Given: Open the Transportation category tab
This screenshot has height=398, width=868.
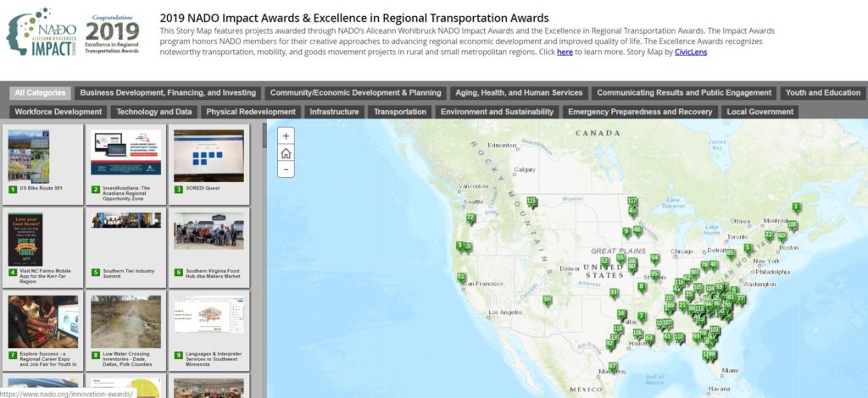Looking at the screenshot, I should pyautogui.click(x=400, y=112).
